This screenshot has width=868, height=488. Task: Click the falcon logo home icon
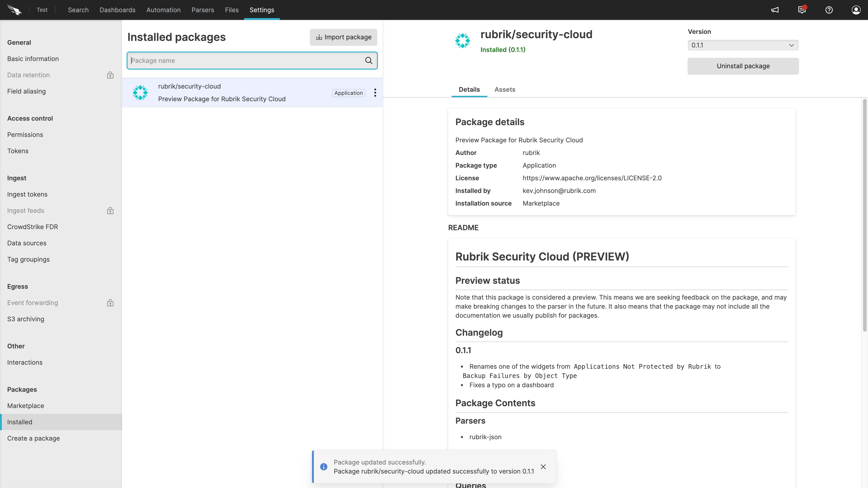(x=14, y=10)
